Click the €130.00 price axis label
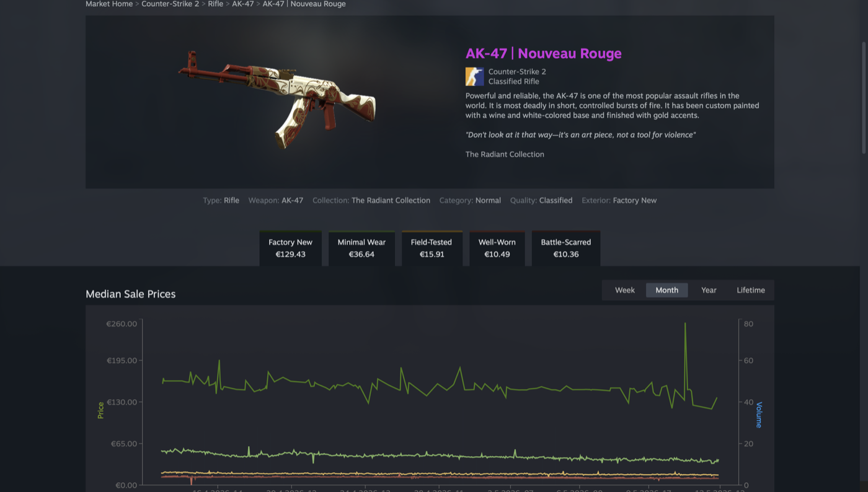868x492 pixels. click(122, 402)
